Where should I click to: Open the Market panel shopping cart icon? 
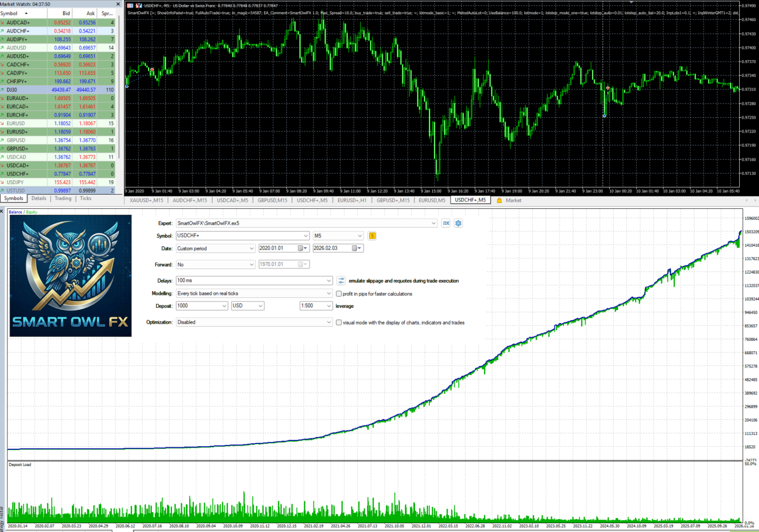[x=499, y=200]
